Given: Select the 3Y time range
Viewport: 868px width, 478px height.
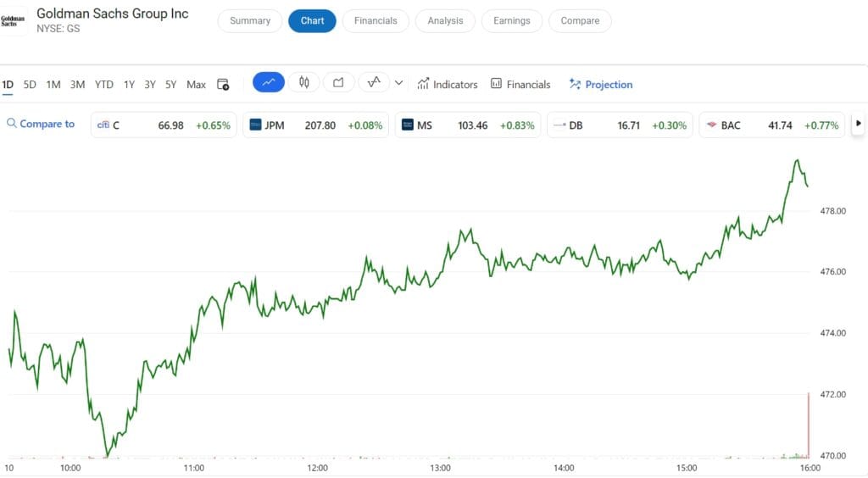Looking at the screenshot, I should click(150, 85).
